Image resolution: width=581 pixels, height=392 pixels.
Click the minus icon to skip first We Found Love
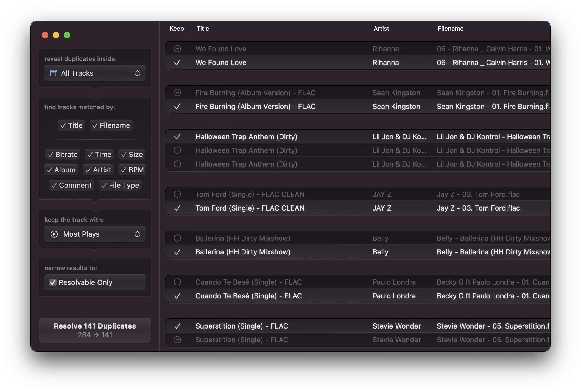(x=177, y=49)
